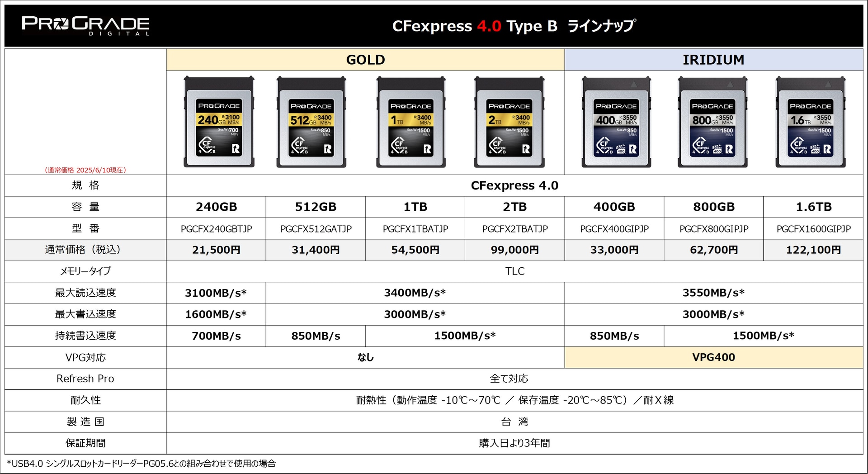Click the price '99,000円'

pyautogui.click(x=514, y=250)
